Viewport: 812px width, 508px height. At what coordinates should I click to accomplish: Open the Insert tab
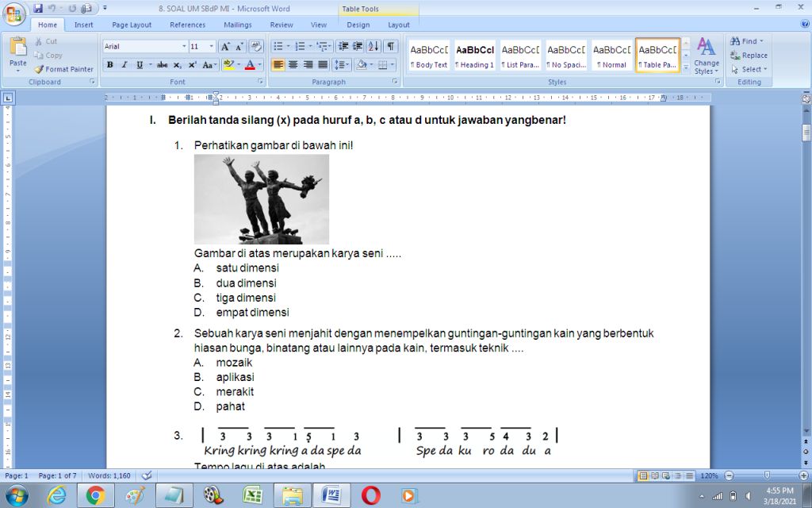(x=83, y=25)
